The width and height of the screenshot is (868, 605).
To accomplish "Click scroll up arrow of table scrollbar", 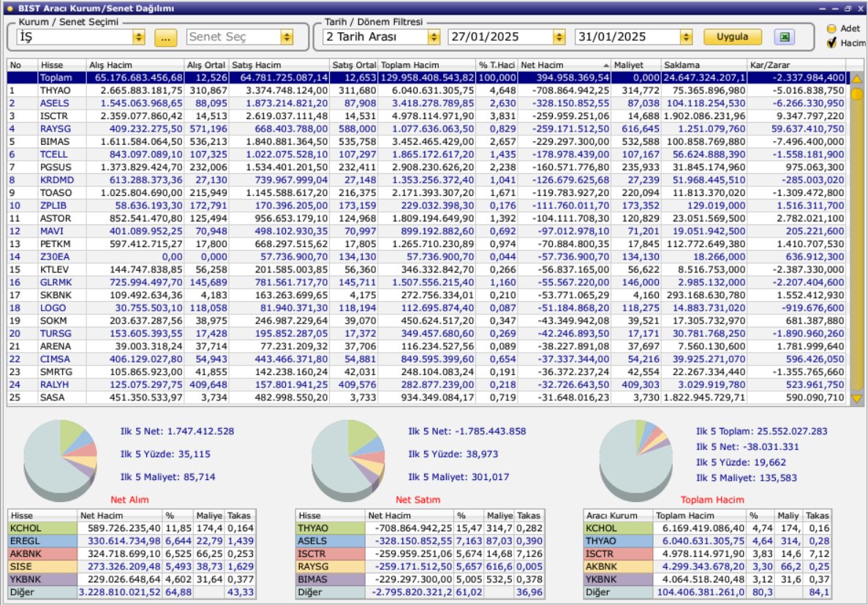I will (856, 78).
